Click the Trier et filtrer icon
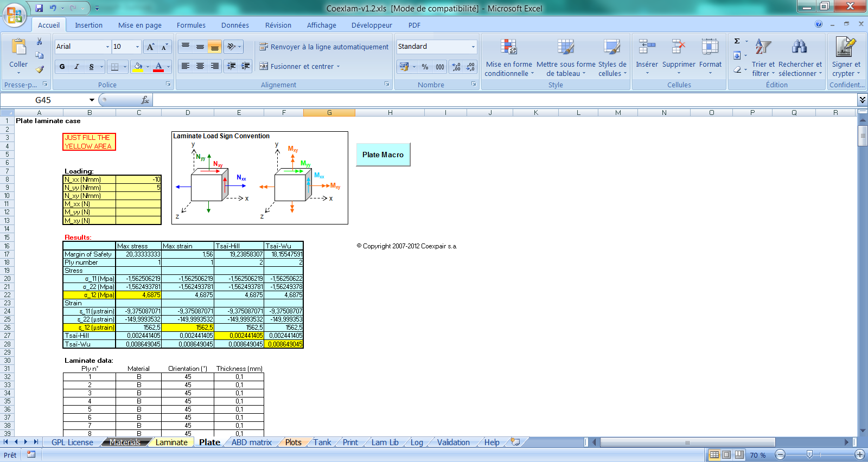Screen dimensions: 868x462 [x=763, y=48]
